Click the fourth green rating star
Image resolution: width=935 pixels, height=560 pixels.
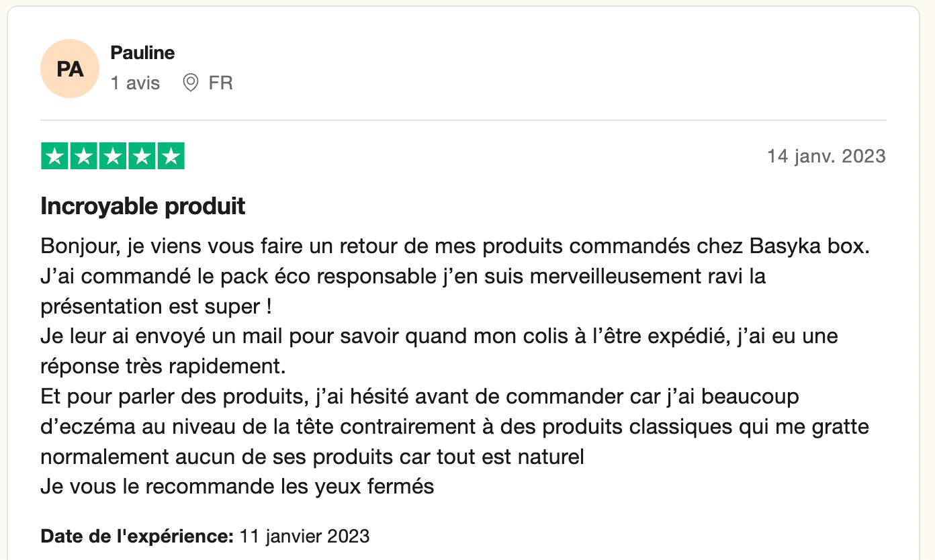click(x=142, y=156)
